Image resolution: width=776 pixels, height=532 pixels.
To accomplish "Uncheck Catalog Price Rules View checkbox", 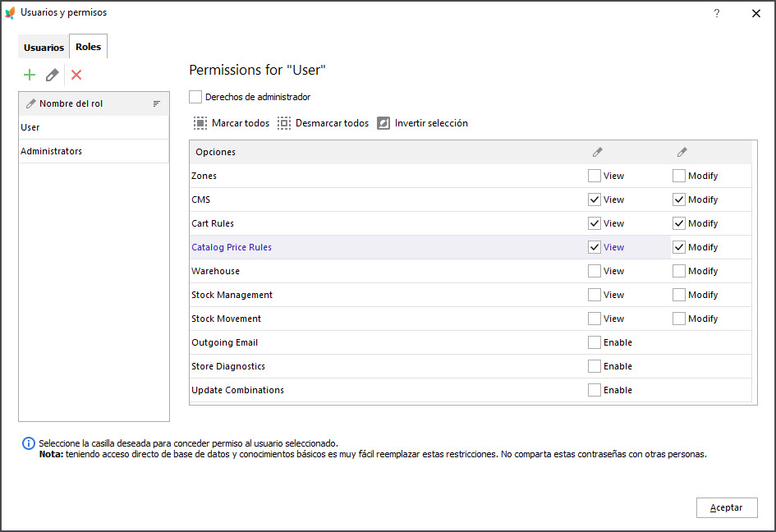I will [x=595, y=247].
